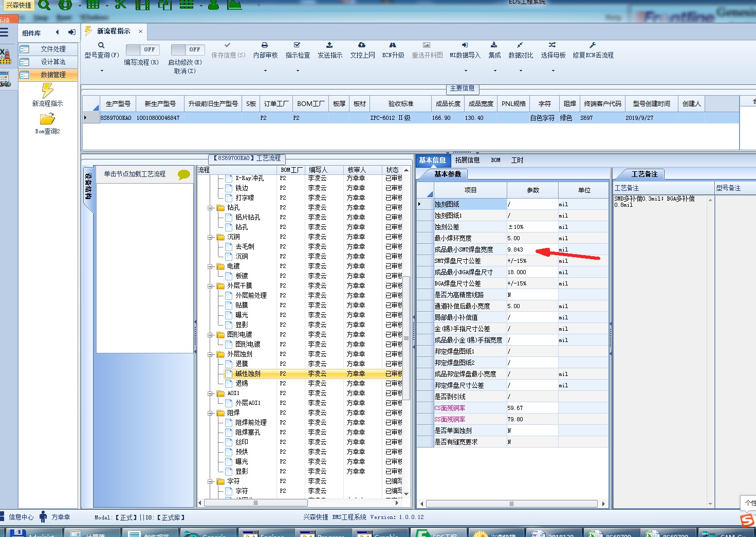This screenshot has height=537, width=756.
Task: Click the 组件库 pin/dock arrow icon
Action: click(x=71, y=32)
